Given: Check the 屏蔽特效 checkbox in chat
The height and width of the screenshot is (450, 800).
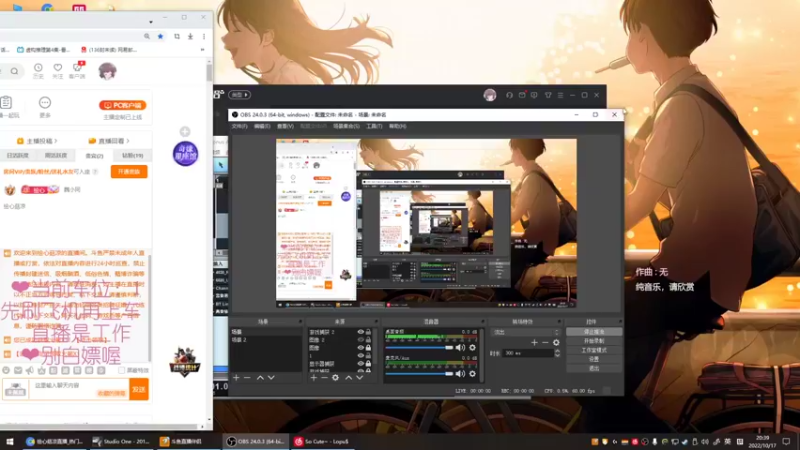Looking at the screenshot, I should point(121,370).
